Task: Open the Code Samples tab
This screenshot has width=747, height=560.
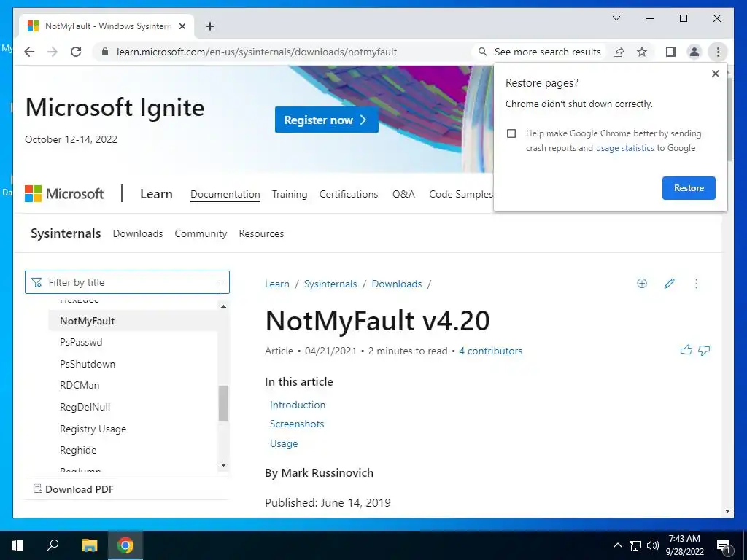Action: pos(461,194)
